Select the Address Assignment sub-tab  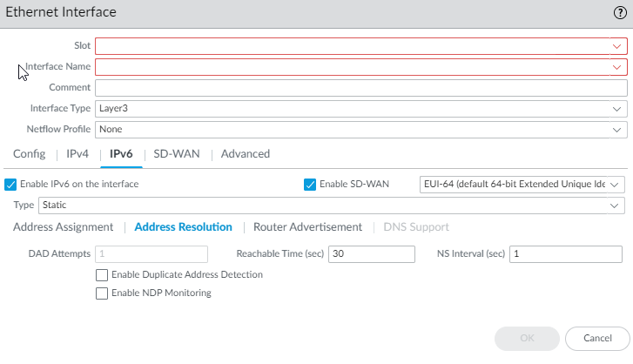coord(64,227)
